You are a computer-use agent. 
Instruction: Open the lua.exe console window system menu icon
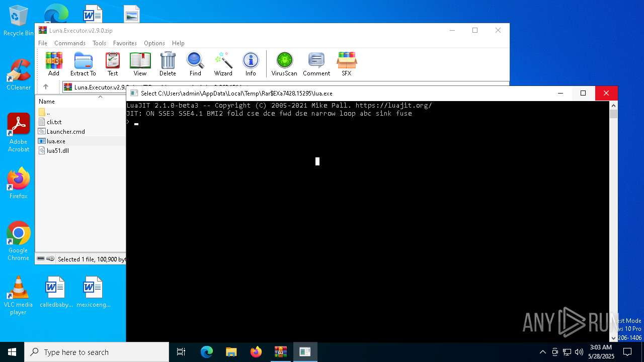click(134, 93)
